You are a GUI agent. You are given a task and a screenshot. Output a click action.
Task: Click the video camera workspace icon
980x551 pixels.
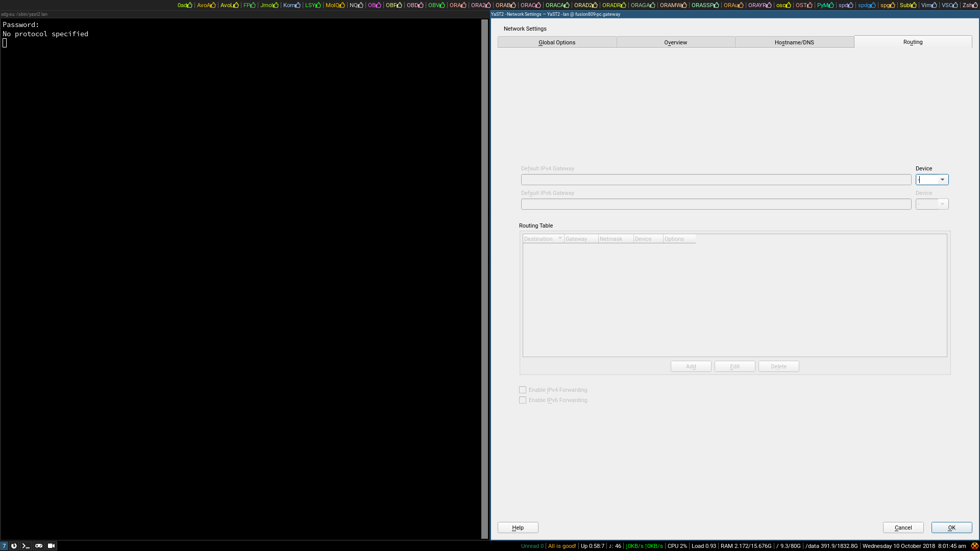coord(51,546)
